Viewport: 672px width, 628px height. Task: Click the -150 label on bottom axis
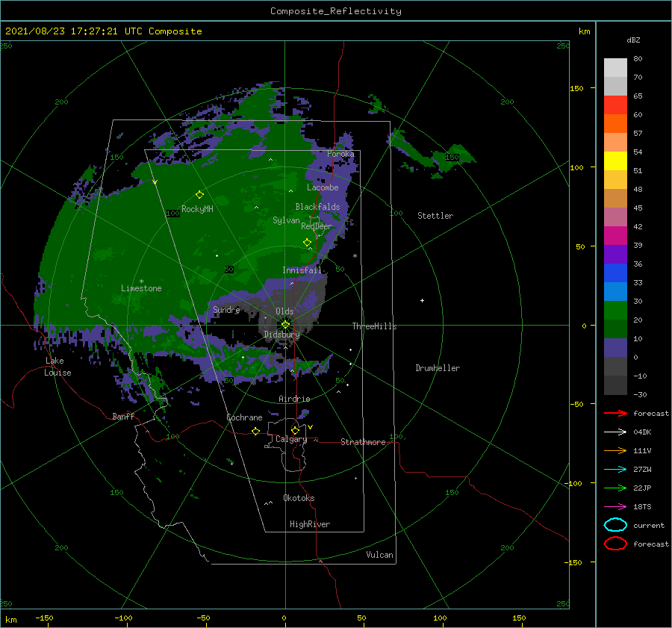pos(44,618)
